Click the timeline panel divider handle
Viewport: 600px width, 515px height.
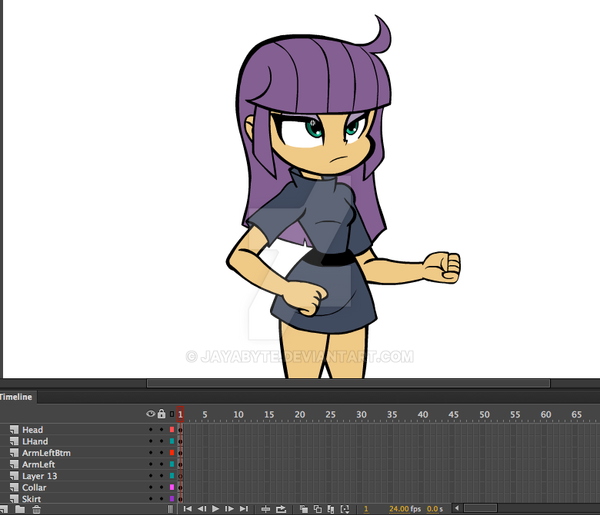point(170,509)
